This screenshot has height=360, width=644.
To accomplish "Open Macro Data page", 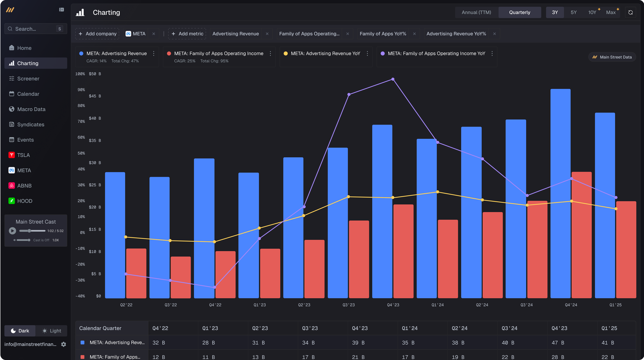I will (31, 109).
